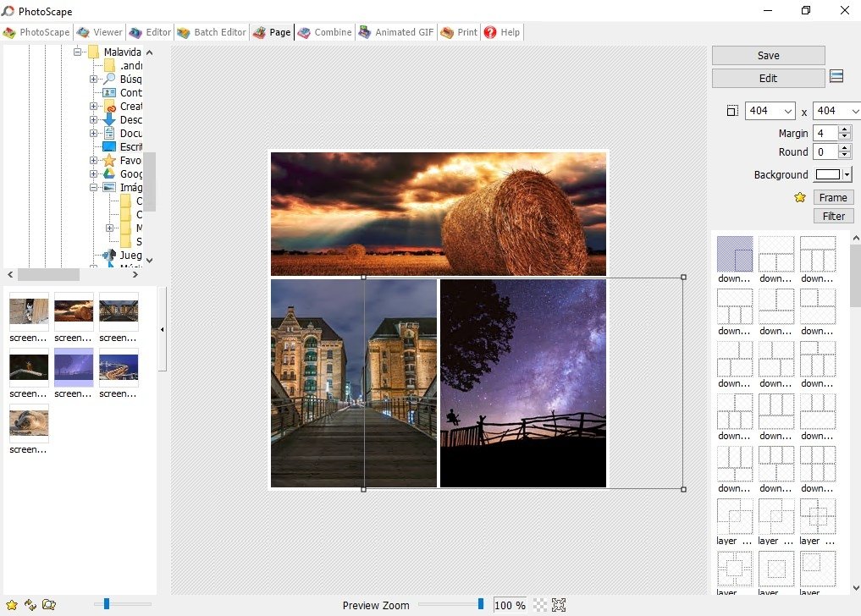Click the Google Drive icon for Goog
This screenshot has width=861, height=616.
109,173
